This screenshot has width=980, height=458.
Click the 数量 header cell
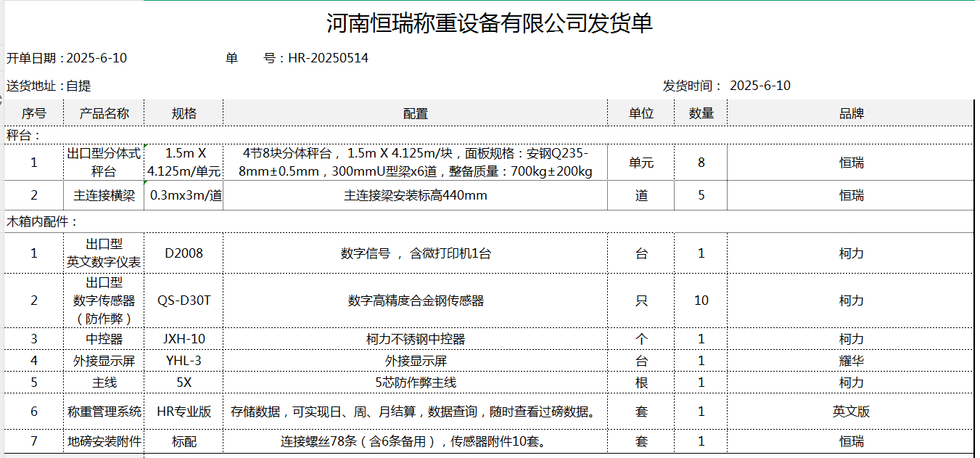pos(701,113)
